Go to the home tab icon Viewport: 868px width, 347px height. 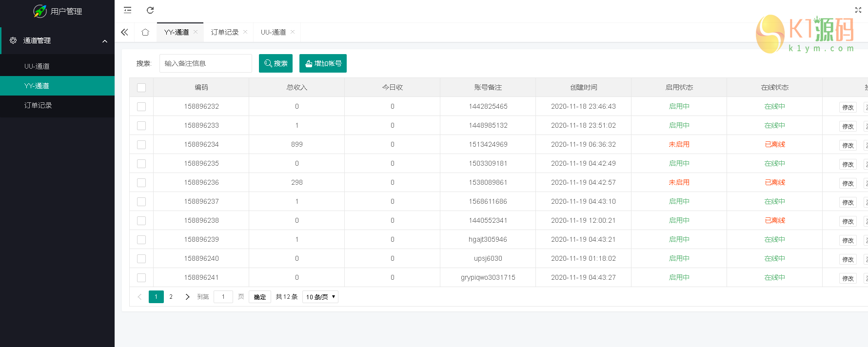click(x=145, y=32)
